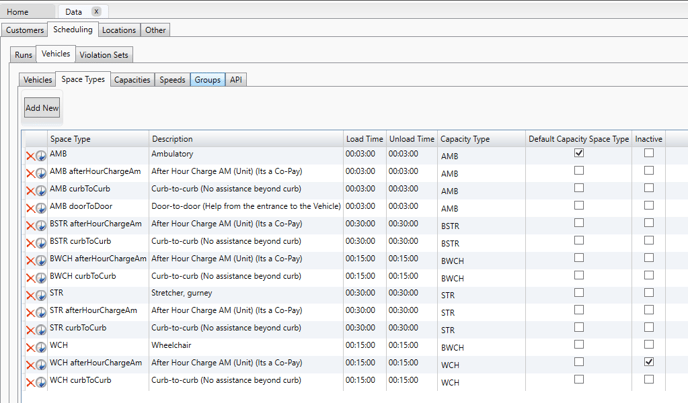This screenshot has height=403, width=688.
Task: Click Load Time cell for AMB curbToCurb
Action: click(x=360, y=189)
